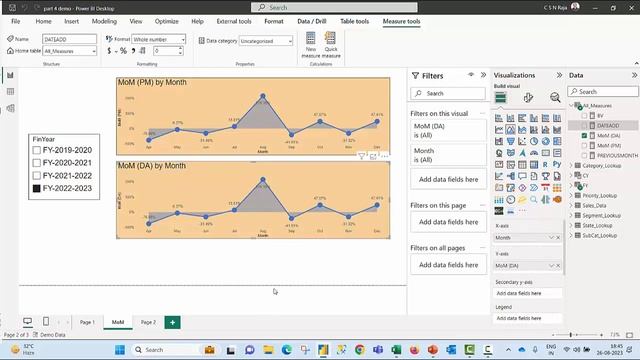640x360 pixels.
Task: Collapse the Data pane with chevrons
Action: [x=634, y=75]
